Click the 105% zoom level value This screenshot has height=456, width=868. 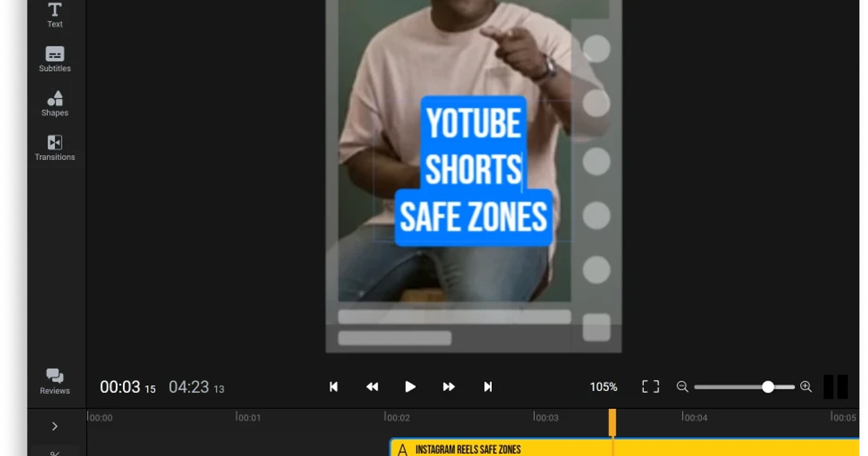tap(603, 387)
